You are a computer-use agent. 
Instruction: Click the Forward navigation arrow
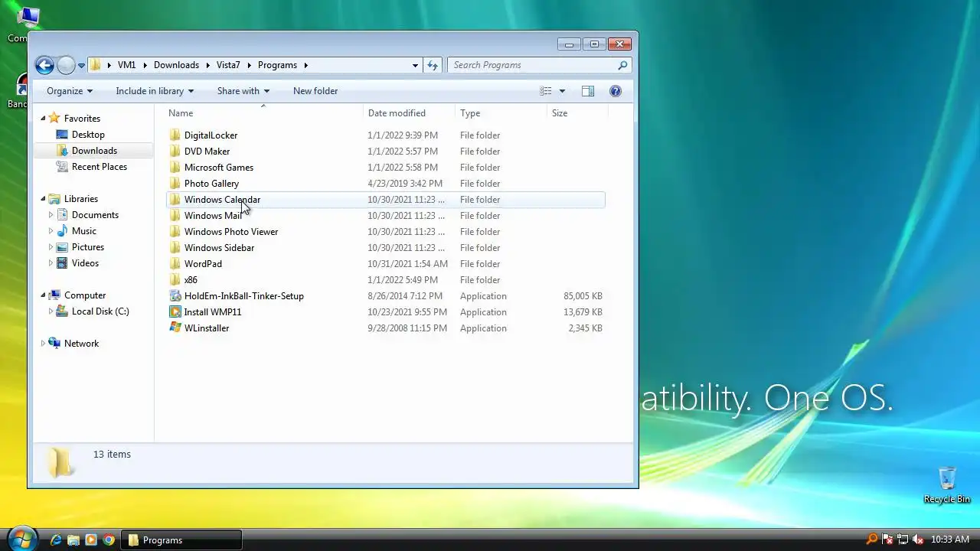(x=66, y=65)
